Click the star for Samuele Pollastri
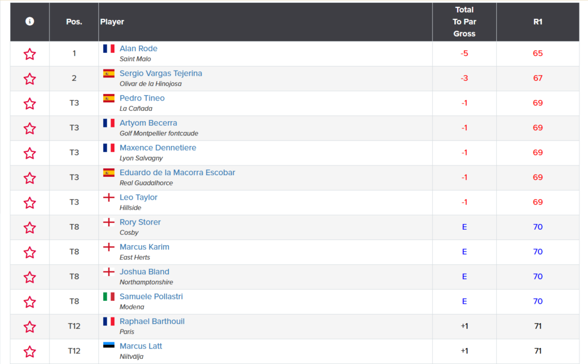Image resolution: width=588 pixels, height=364 pixels. tap(30, 302)
